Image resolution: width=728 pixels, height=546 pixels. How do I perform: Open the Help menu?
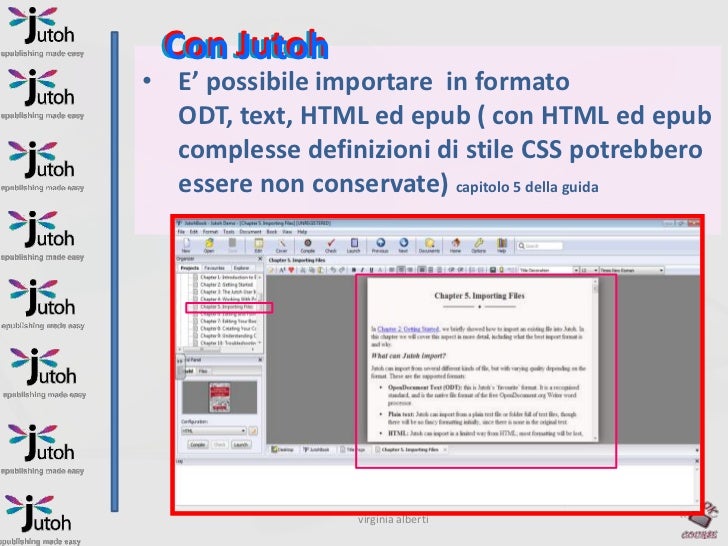302,231
